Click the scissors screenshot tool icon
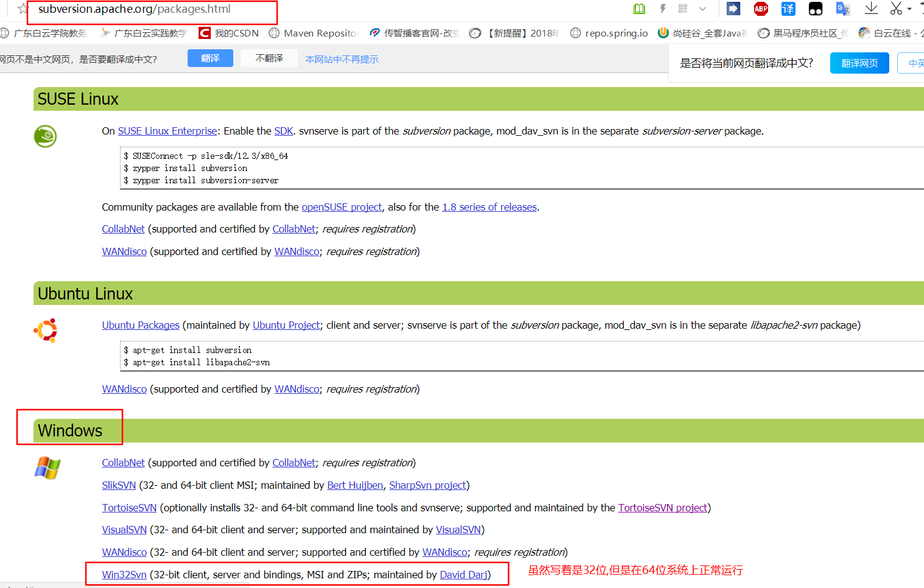 [896, 9]
